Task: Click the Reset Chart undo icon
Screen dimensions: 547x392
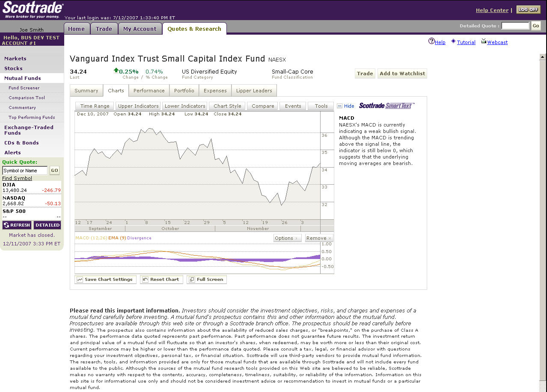Action: pos(145,280)
